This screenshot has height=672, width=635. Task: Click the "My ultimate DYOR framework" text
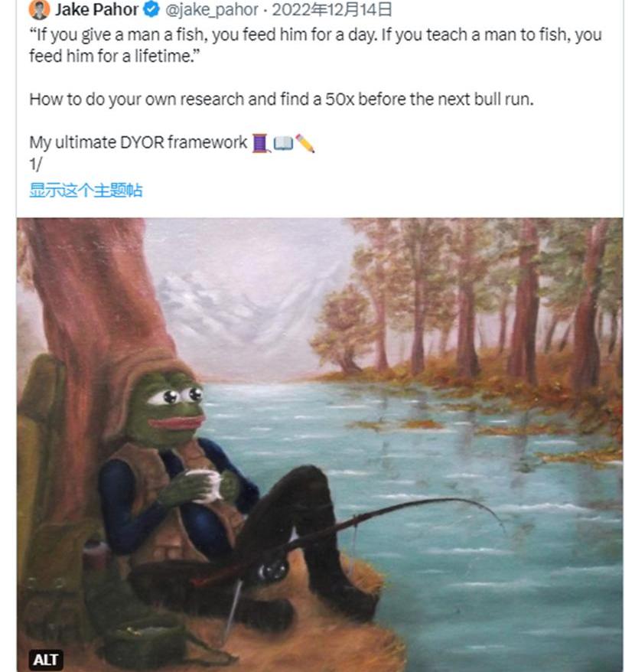click(138, 143)
